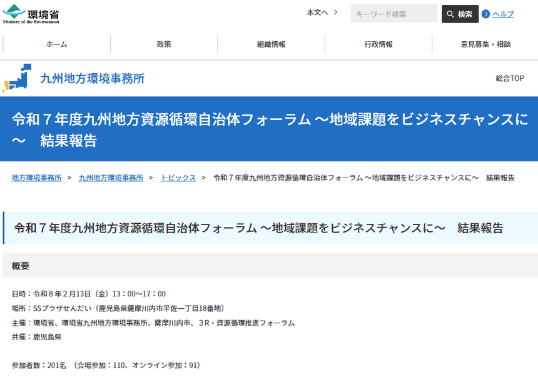The width and height of the screenshot is (538, 392).
Task: Select 意見募集・相談 in the navigation bar
Action: (x=485, y=44)
